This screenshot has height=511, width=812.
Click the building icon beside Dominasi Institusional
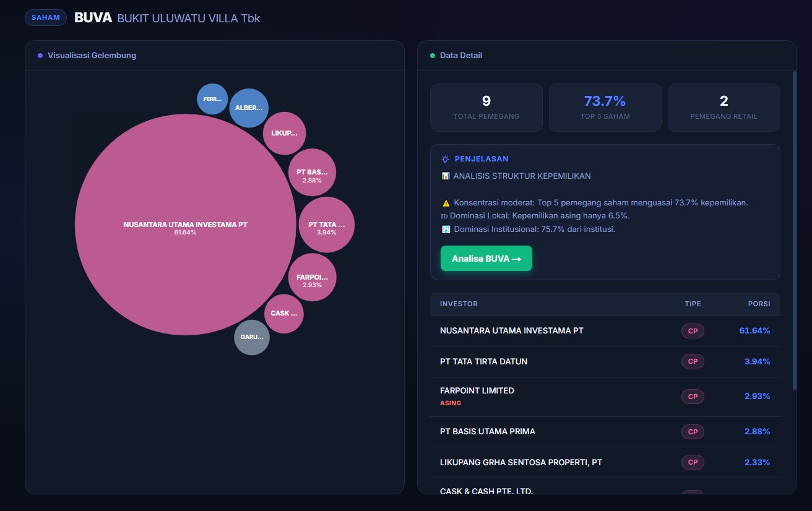point(446,230)
